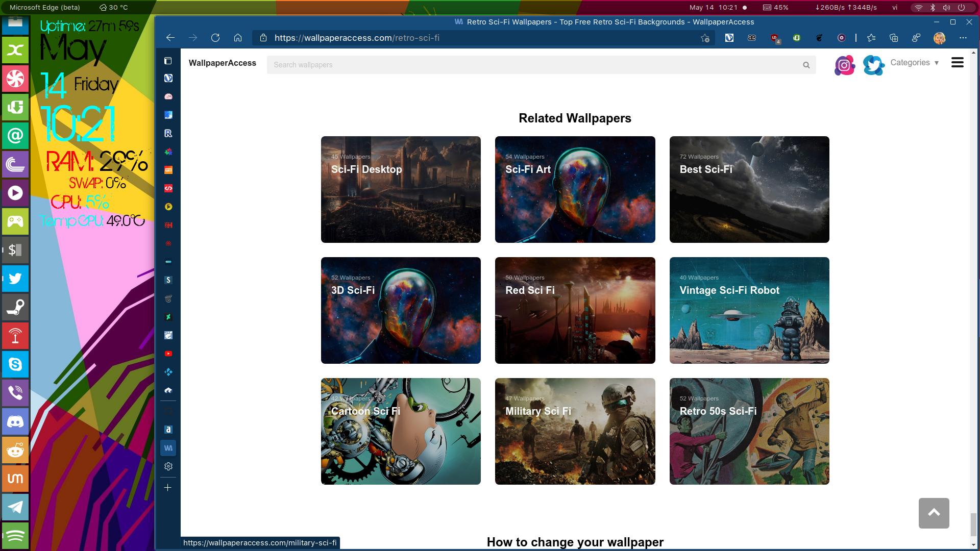Open the browser home page
Screen dimensions: 980x551
[238, 38]
